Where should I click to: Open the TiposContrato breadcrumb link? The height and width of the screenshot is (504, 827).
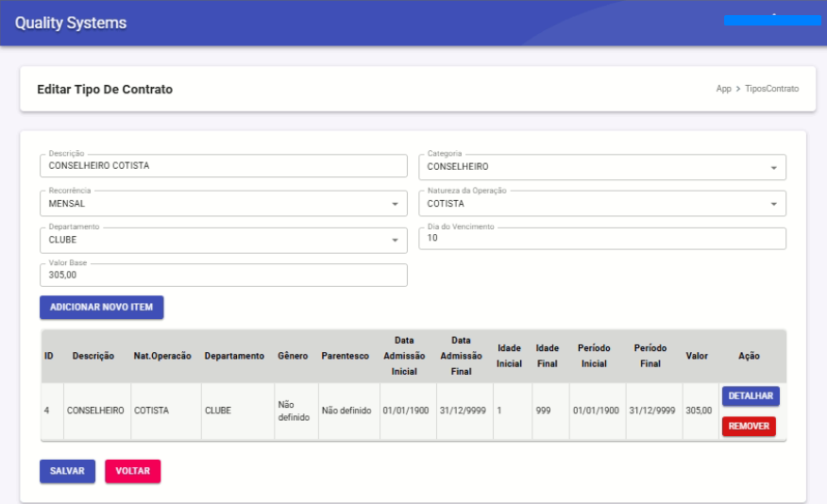(x=771, y=89)
